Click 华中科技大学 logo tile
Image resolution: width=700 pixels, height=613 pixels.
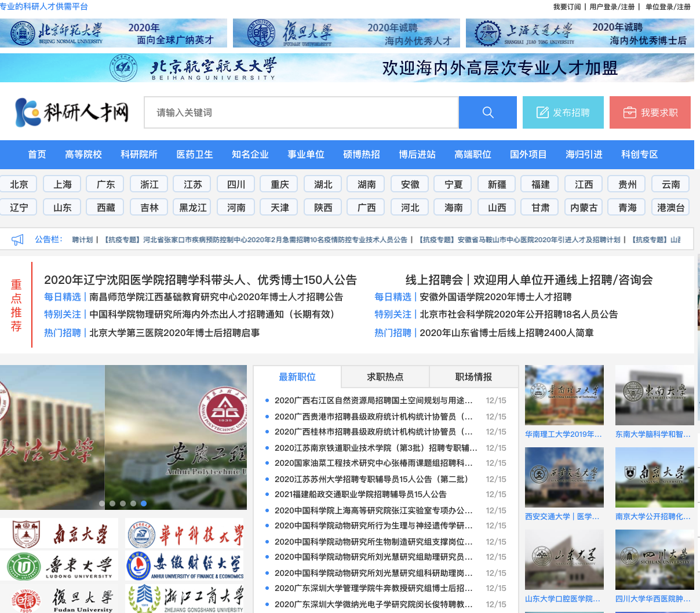pyautogui.click(x=185, y=533)
